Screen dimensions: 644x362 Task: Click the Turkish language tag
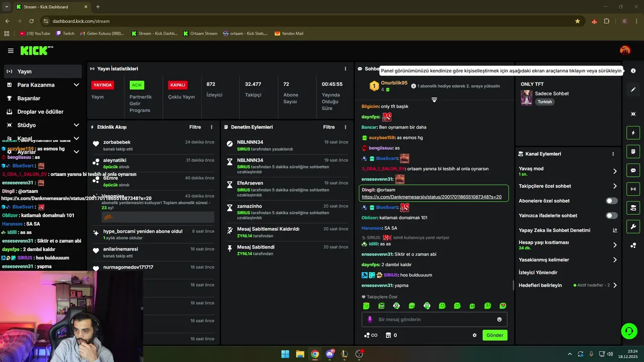pos(544,102)
